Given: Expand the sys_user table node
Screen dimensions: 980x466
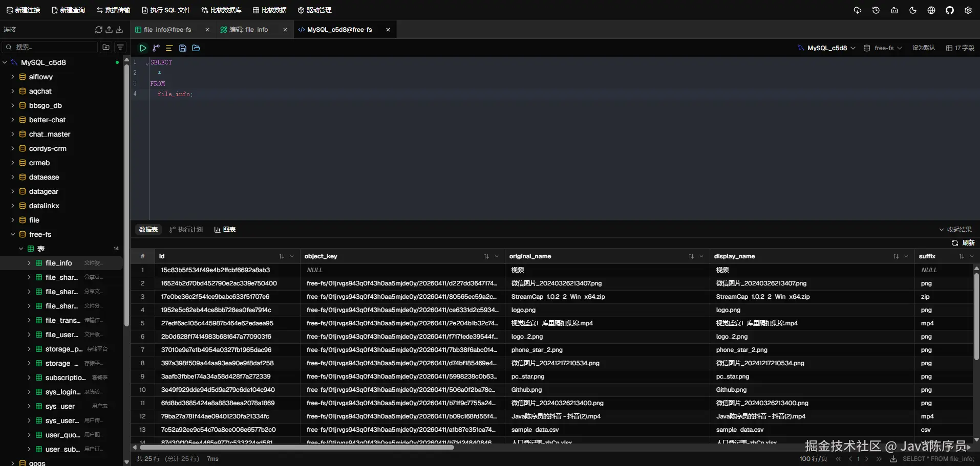Looking at the screenshot, I should [29, 406].
